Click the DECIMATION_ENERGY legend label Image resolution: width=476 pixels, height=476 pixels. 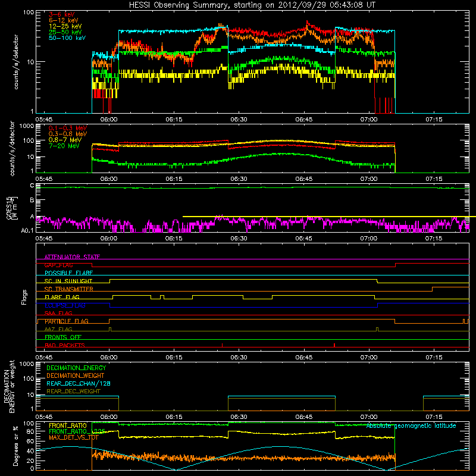76,368
